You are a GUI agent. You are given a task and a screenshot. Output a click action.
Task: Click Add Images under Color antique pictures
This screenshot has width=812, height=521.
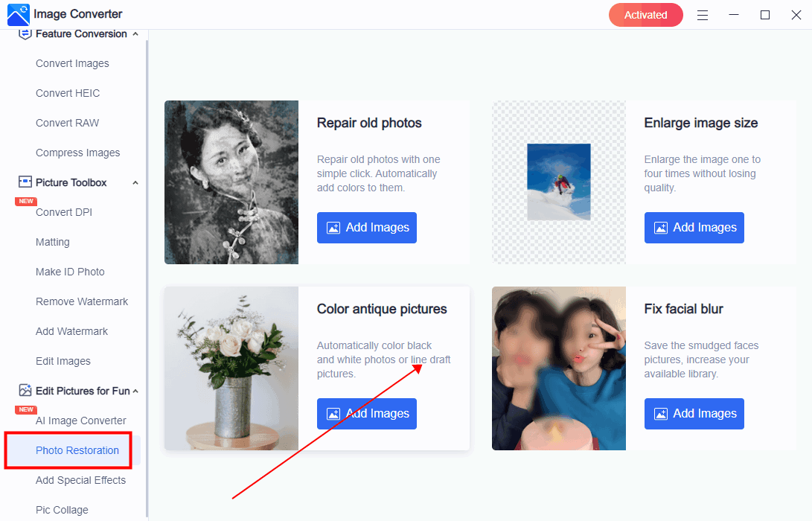click(x=367, y=414)
